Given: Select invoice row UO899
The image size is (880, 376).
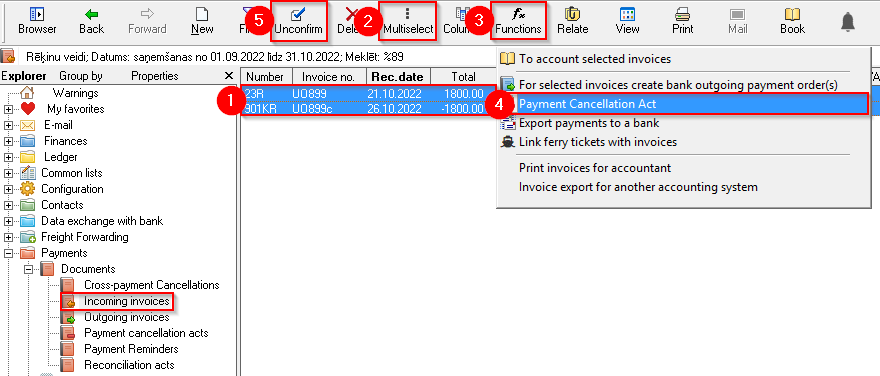Looking at the screenshot, I should click(x=369, y=93).
